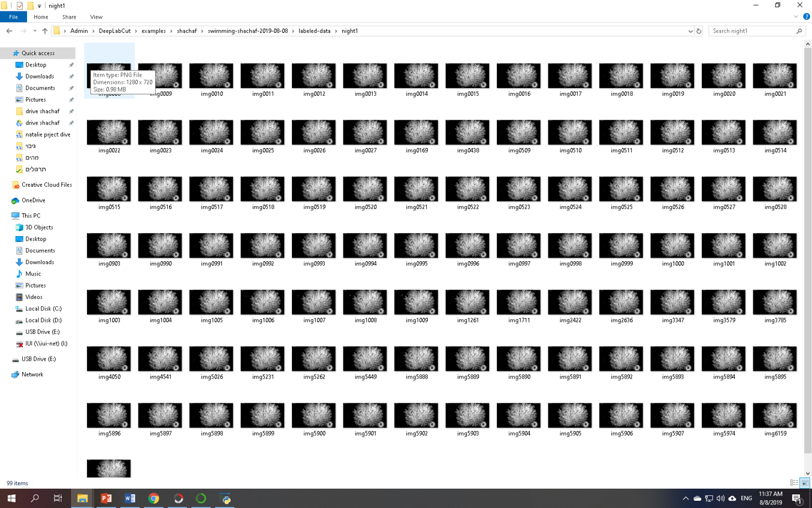812x508 pixels.
Task: Open the address bar history dropdown
Action: click(x=690, y=31)
